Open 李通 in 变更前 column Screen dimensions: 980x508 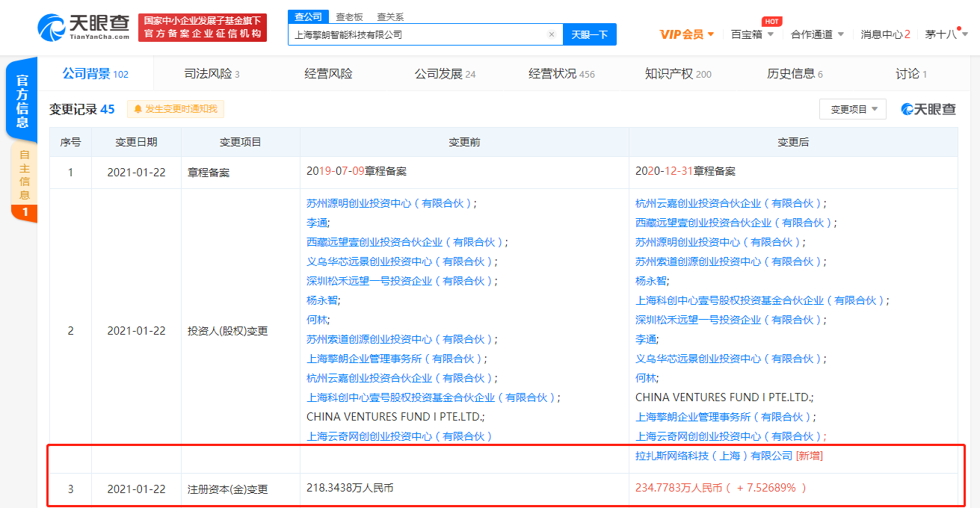[317, 223]
